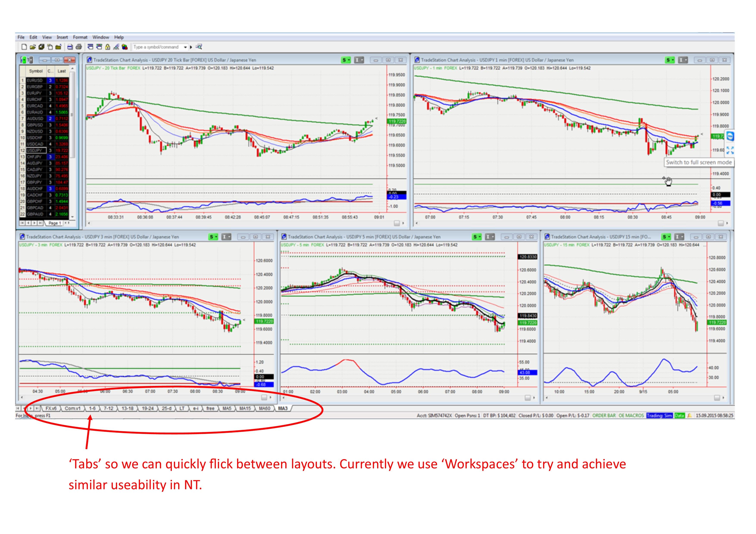Viewport: 756px width, 534px height.
Task: Switch to the MA15 workspace tab
Action: pyautogui.click(x=245, y=408)
